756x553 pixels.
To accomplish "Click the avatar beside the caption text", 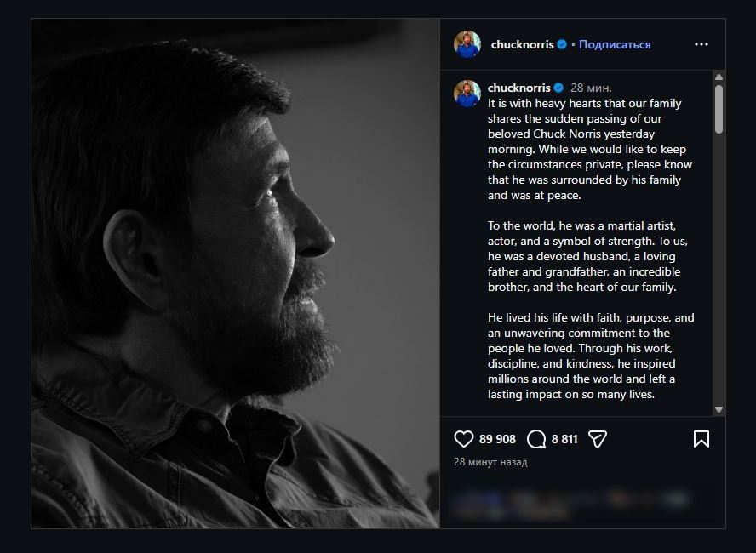I will (x=467, y=94).
